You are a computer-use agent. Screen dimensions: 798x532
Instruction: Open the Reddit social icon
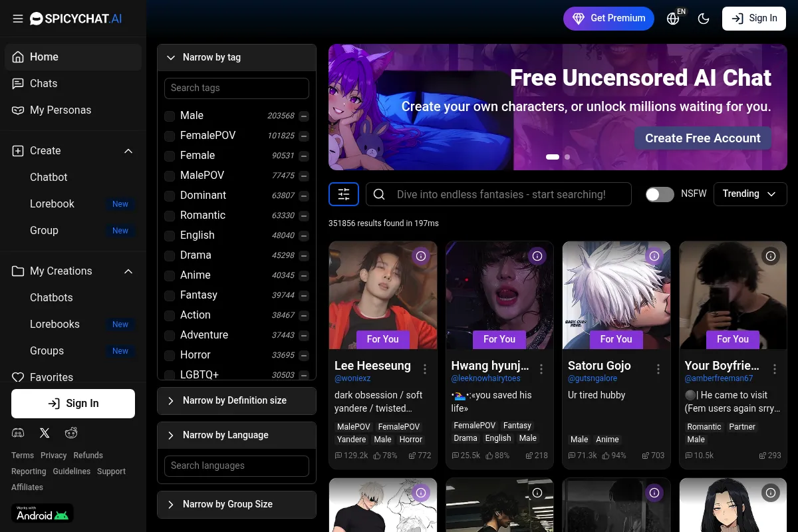click(x=71, y=433)
